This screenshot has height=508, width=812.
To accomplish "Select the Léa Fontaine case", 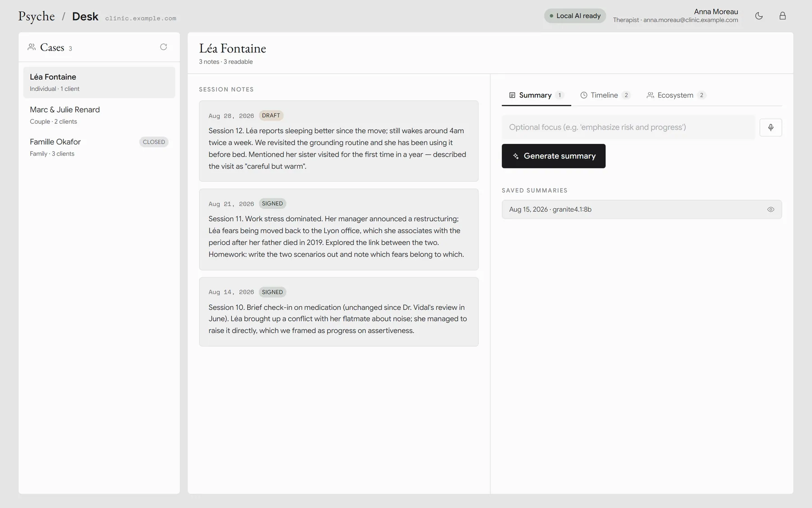I will coord(99,82).
